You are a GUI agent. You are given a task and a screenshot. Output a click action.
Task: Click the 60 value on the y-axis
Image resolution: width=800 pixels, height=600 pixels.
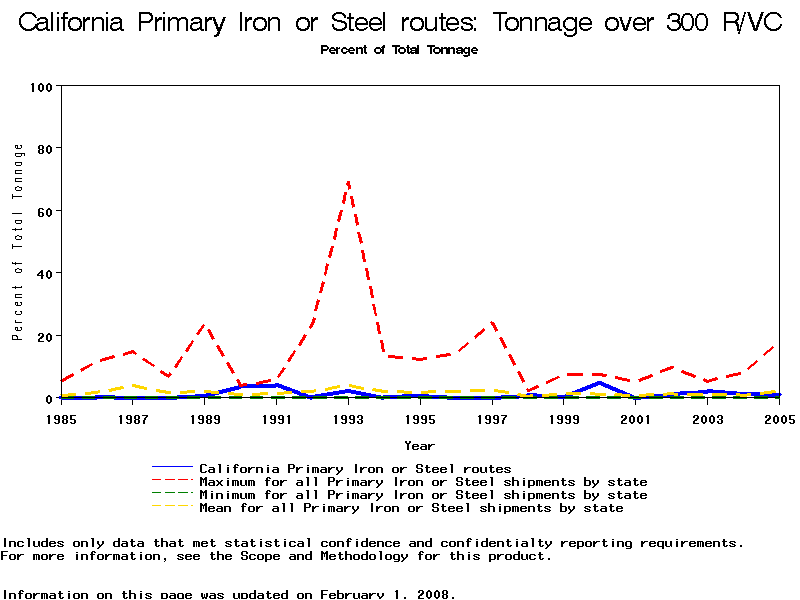tap(45, 212)
